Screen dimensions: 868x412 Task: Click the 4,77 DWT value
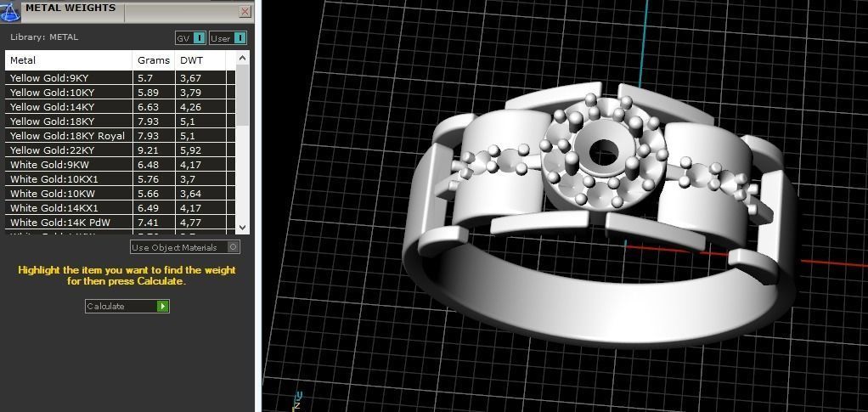(190, 222)
